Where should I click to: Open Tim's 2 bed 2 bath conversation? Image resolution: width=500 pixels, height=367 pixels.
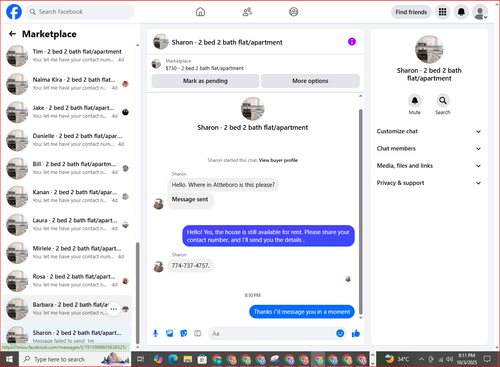coord(68,56)
